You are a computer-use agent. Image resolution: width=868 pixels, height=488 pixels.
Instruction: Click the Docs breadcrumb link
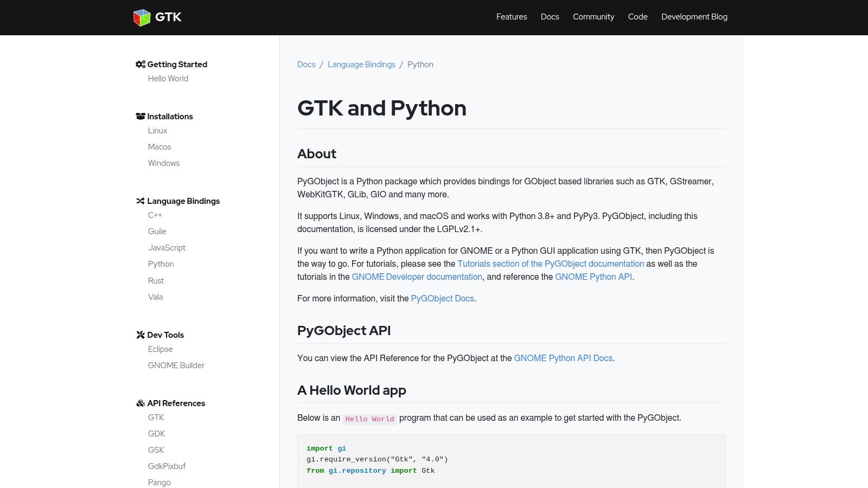pyautogui.click(x=307, y=65)
